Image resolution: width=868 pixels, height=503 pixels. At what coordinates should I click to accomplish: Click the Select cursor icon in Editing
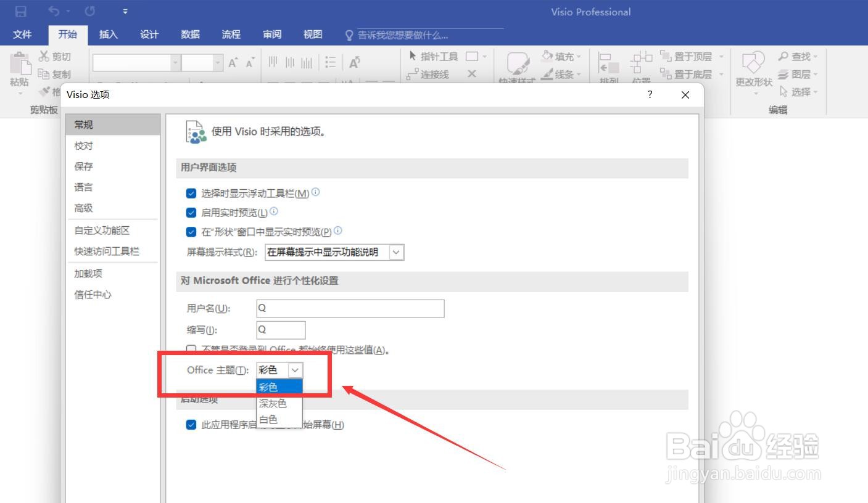[x=783, y=92]
